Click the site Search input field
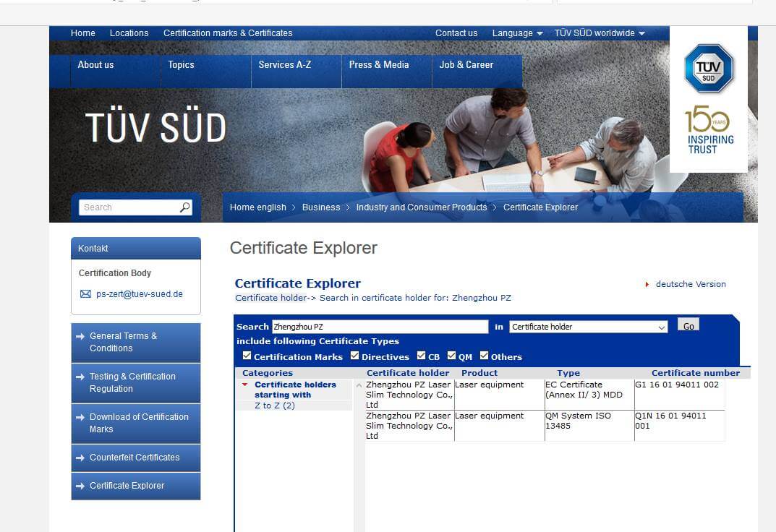 [x=131, y=207]
